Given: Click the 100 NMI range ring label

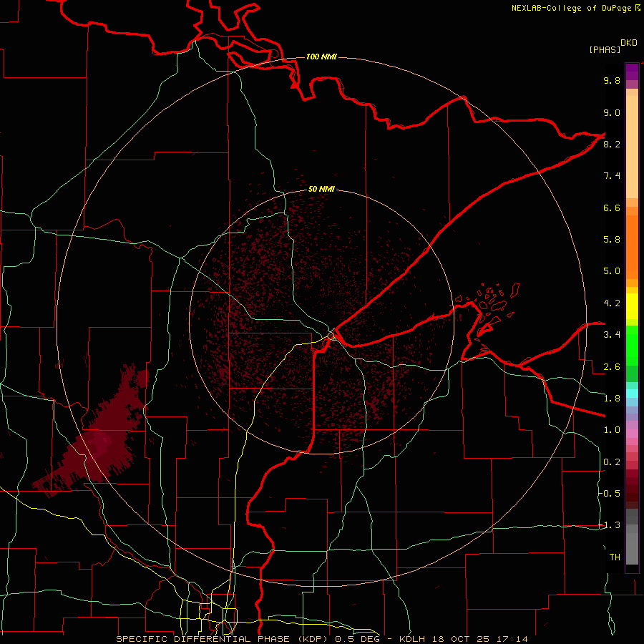Looking at the screenshot, I should point(321,57).
